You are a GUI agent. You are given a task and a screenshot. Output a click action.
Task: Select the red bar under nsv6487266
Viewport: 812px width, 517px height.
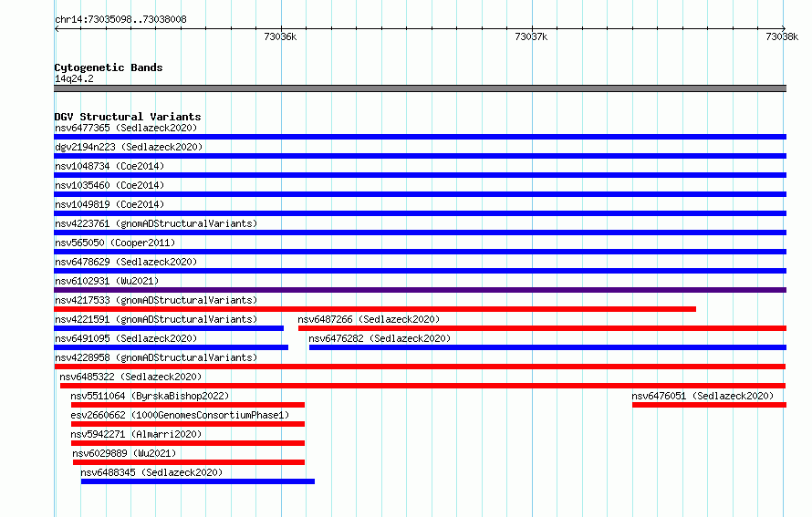pos(542,328)
